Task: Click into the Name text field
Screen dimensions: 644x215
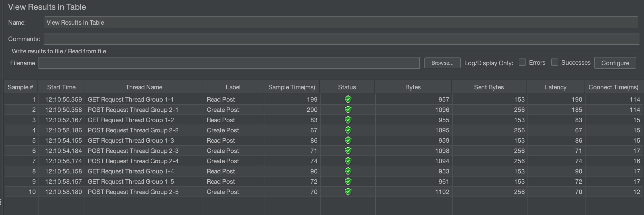Action: pyautogui.click(x=341, y=22)
